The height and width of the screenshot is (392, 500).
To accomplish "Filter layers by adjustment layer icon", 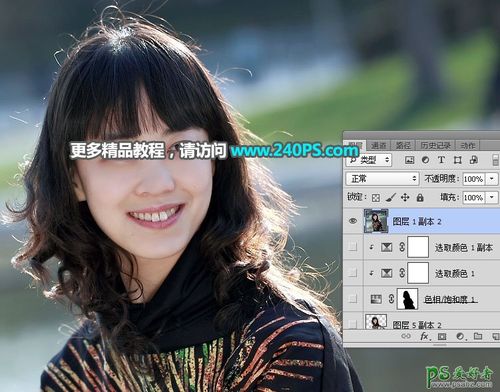I will tap(425, 160).
